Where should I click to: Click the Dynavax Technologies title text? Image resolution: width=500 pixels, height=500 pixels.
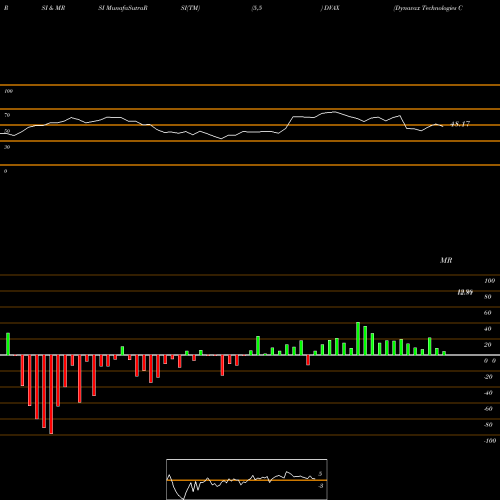428,8
